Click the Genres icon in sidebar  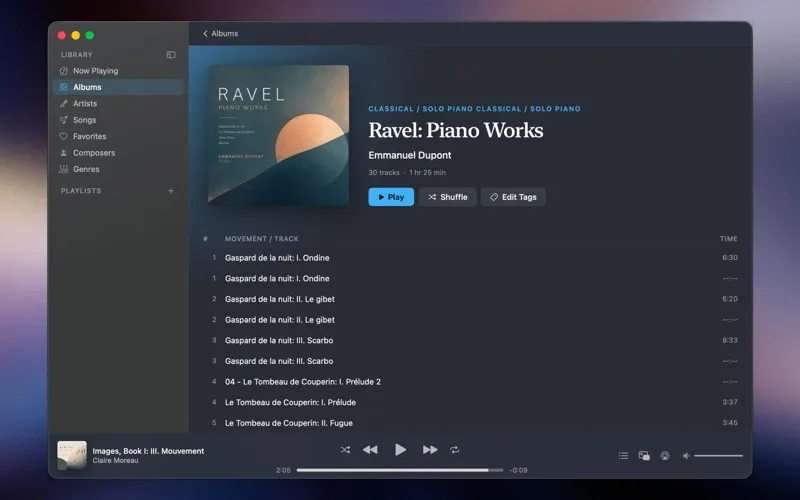63,169
